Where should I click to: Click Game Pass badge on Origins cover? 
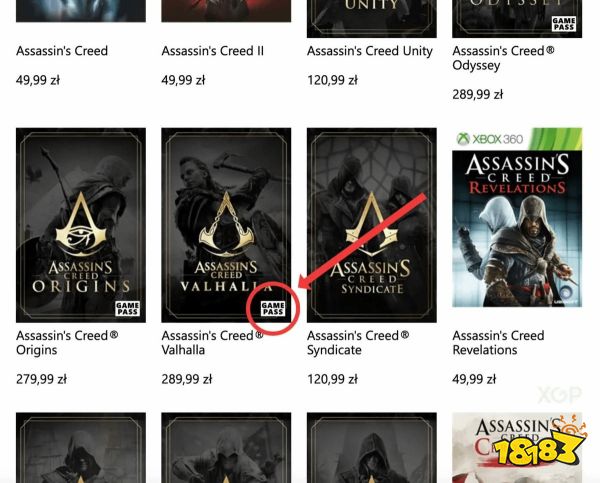pyautogui.click(x=127, y=308)
